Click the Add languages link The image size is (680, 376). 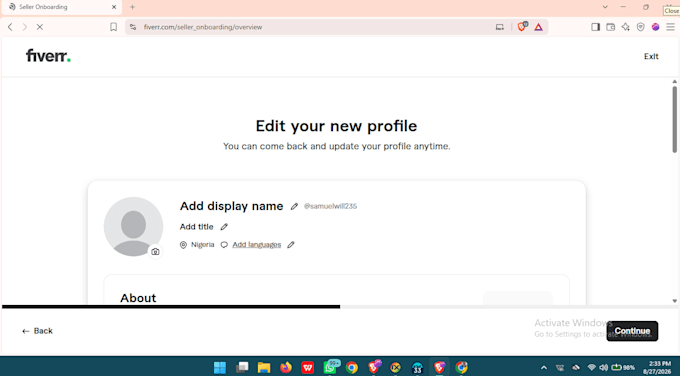[x=257, y=245]
